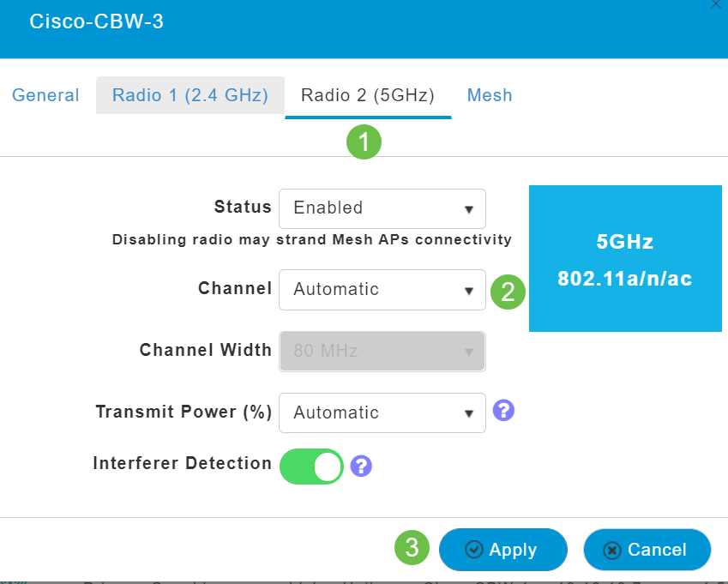Click the Interferer Detection help icon
This screenshot has height=584, width=728.
(x=361, y=466)
